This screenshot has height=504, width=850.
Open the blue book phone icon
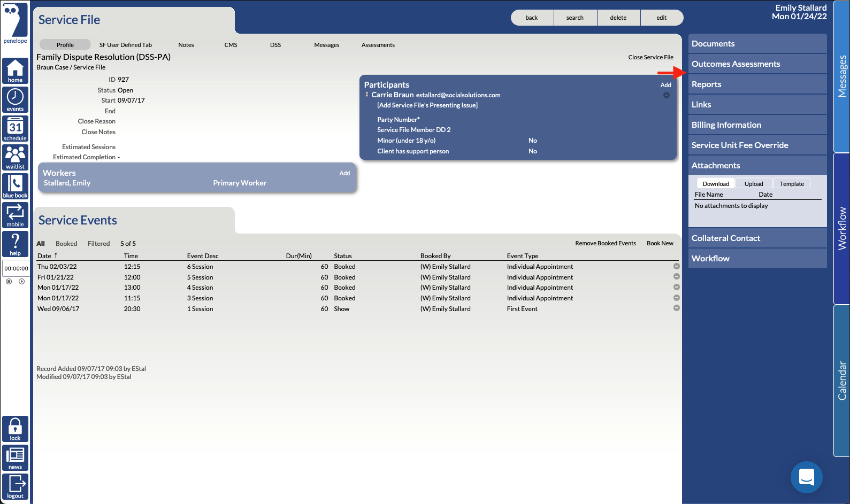[15, 187]
